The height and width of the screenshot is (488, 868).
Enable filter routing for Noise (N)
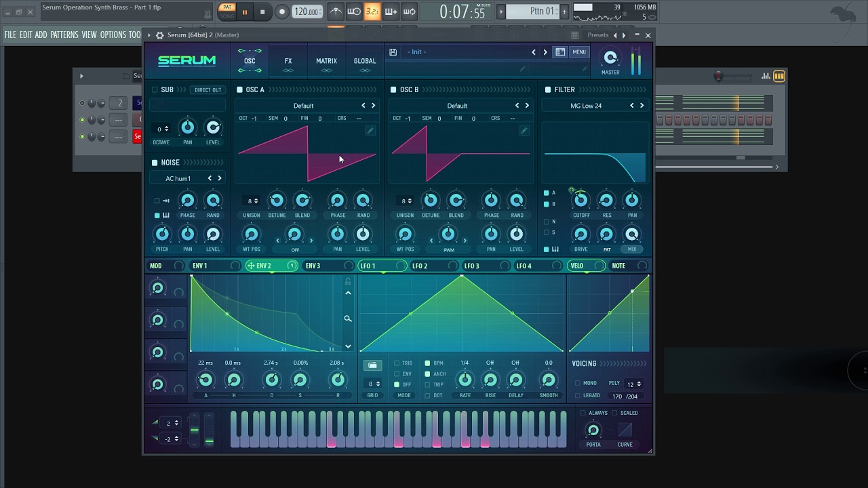(x=547, y=222)
